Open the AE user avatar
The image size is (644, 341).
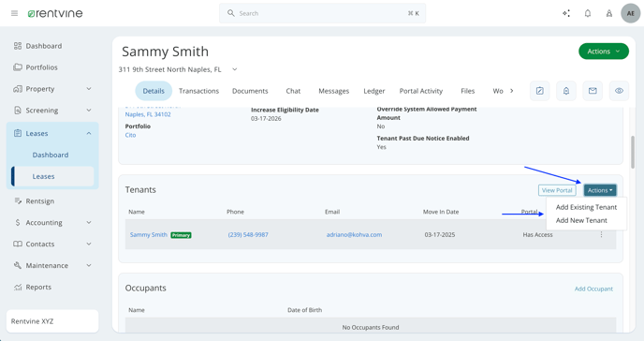click(631, 13)
